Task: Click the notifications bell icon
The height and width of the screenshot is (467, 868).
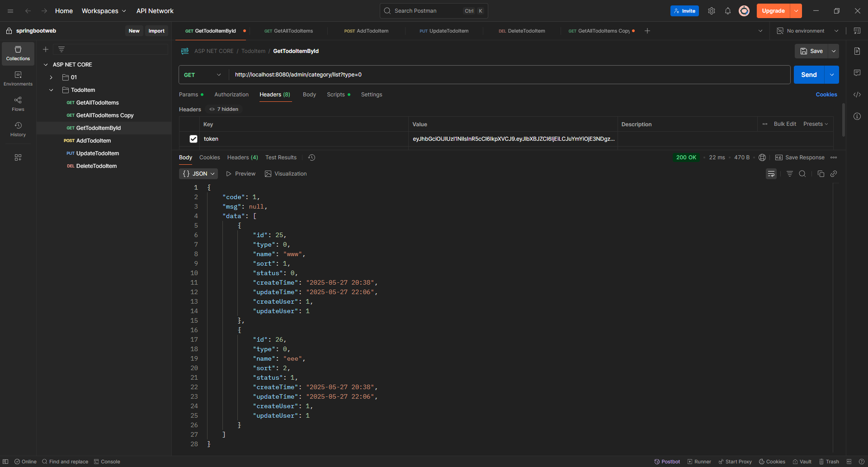Action: tap(727, 11)
